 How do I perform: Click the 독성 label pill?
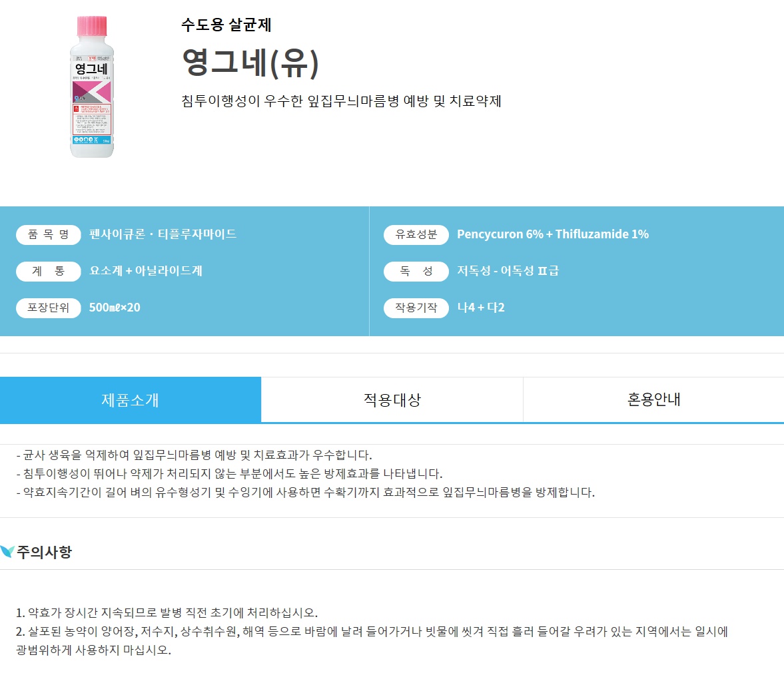[x=416, y=272]
